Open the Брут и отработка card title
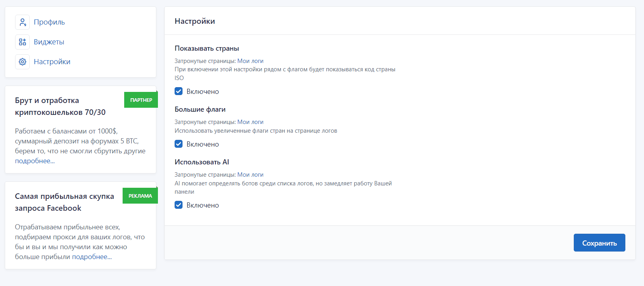This screenshot has height=286, width=644. [x=60, y=106]
